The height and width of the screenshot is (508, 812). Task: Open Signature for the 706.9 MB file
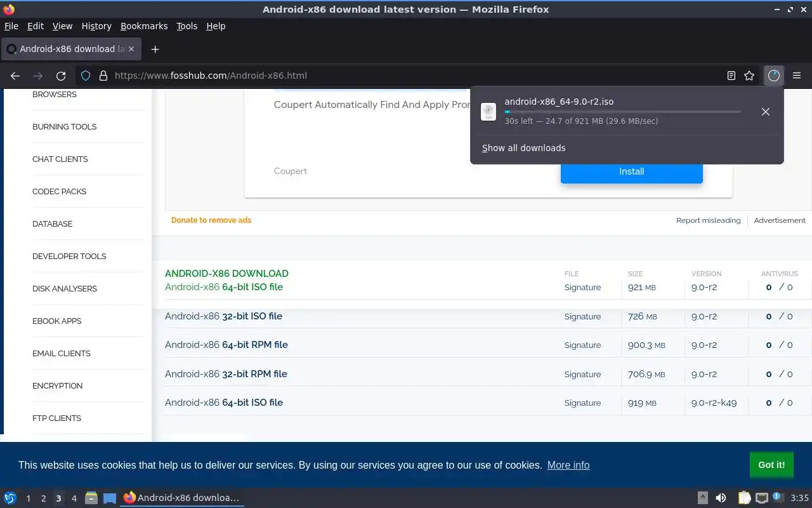582,375
